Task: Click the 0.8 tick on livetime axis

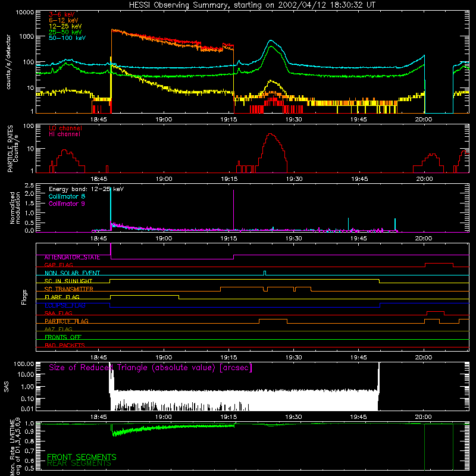Action: pyautogui.click(x=29, y=441)
